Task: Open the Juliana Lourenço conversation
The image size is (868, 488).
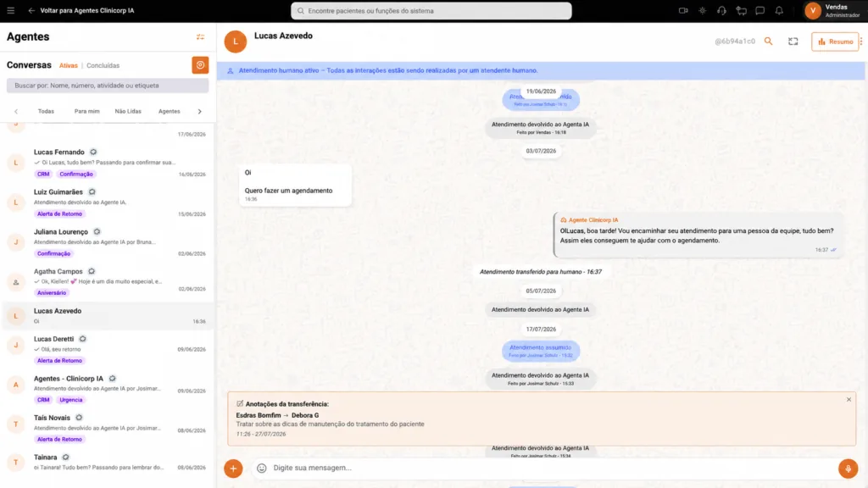Action: (108, 242)
